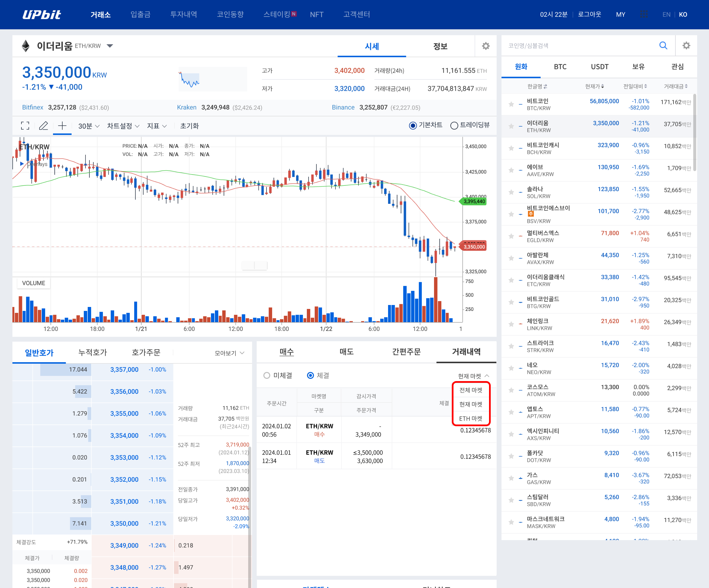This screenshot has height=588, width=709.
Task: Star 비트코인캐시 BCH/KRW as favorite
Action: [511, 148]
